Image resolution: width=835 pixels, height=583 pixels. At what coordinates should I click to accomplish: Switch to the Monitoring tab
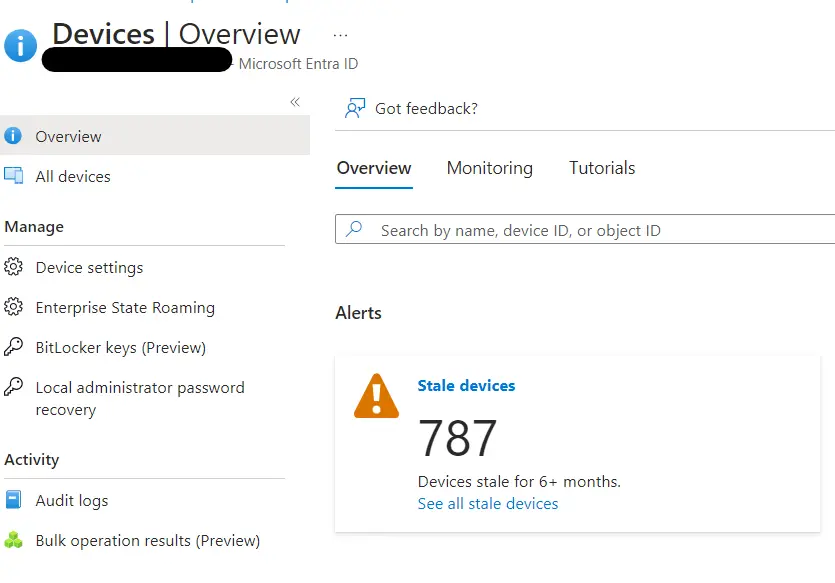(489, 168)
